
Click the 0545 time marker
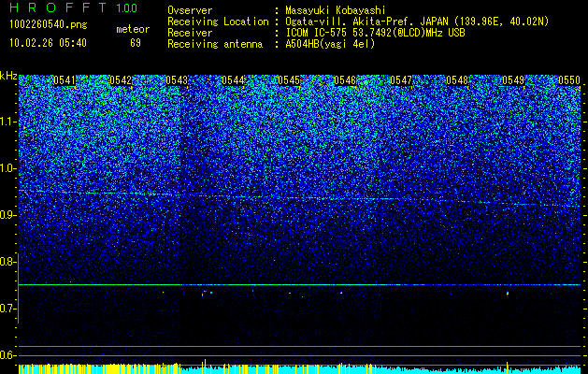pos(289,80)
